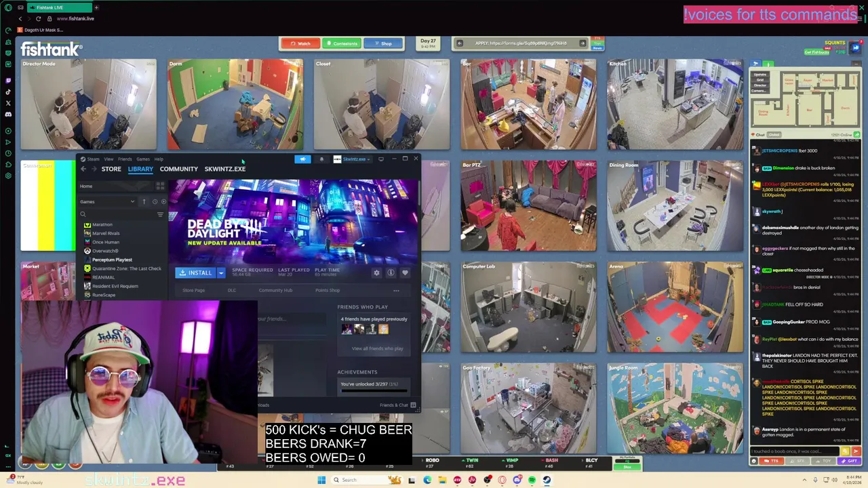The height and width of the screenshot is (488, 868).
Task: Open the Games filter dropdown
Action: [108, 201]
